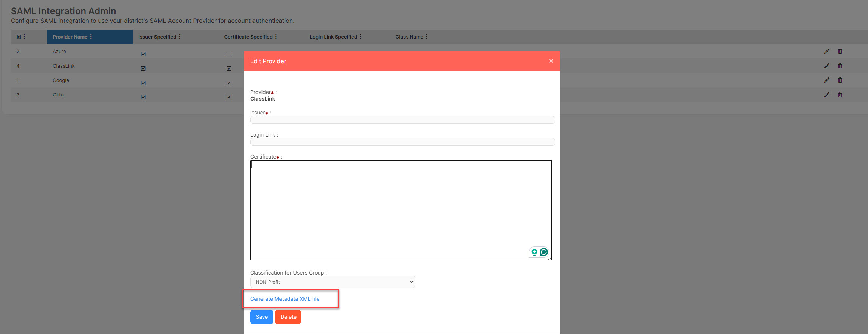The image size is (868, 334).
Task: Open the Issuer Specified column menu dots
Action: (x=180, y=37)
